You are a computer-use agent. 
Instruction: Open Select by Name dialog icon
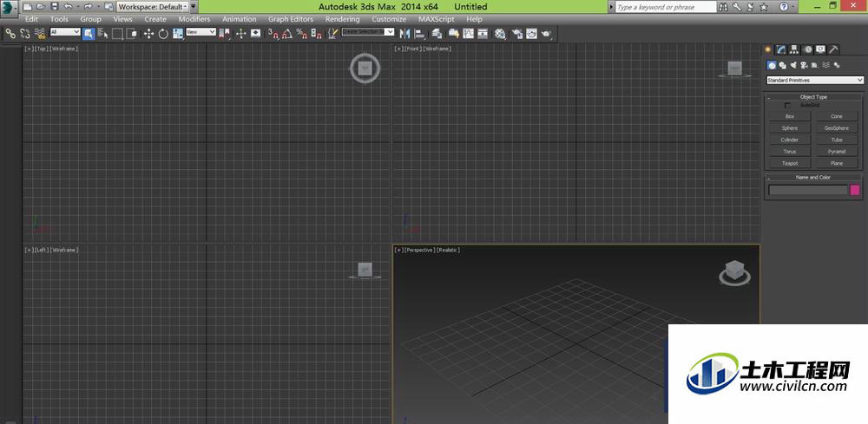[x=103, y=34]
